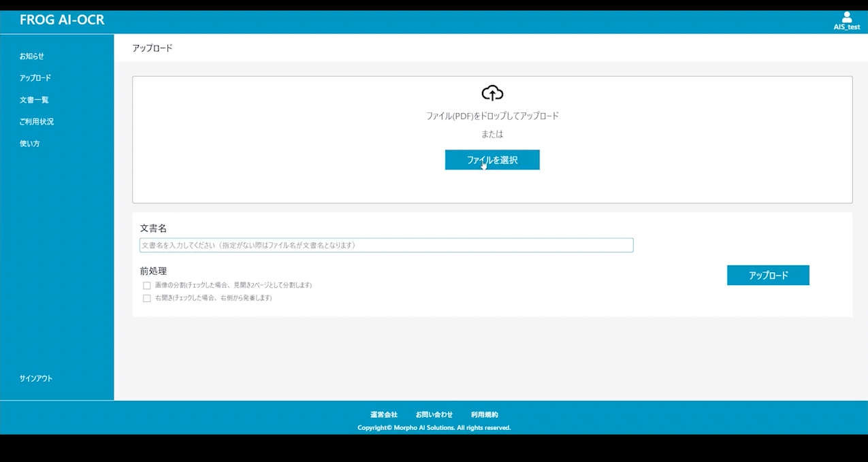Enable the 画像の分割 checkbox
The image size is (868, 462).
pyautogui.click(x=147, y=286)
